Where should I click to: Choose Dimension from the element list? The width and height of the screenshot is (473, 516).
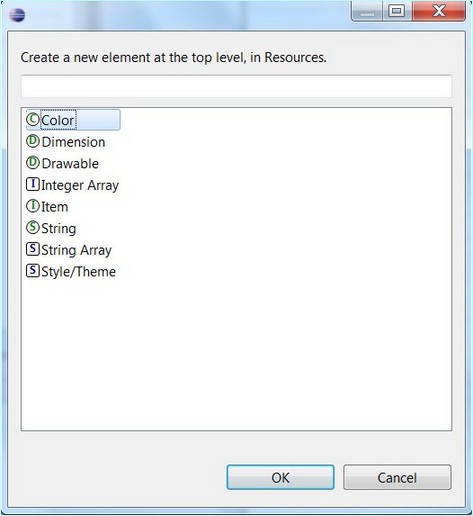(74, 142)
